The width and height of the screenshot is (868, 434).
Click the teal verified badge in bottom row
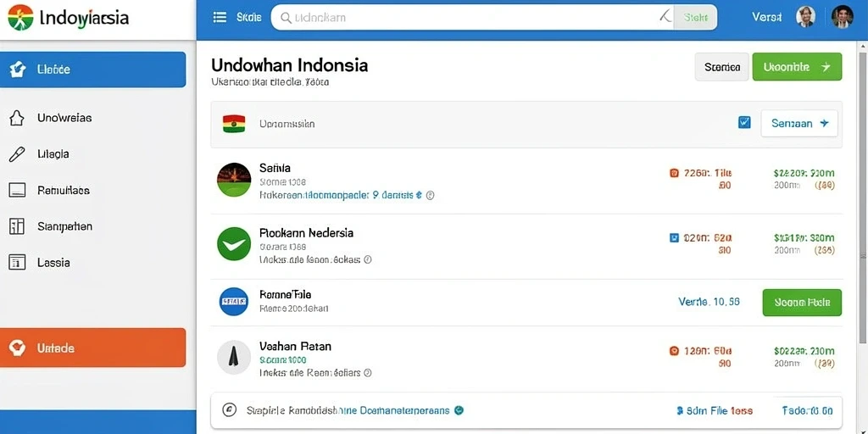pos(459,410)
